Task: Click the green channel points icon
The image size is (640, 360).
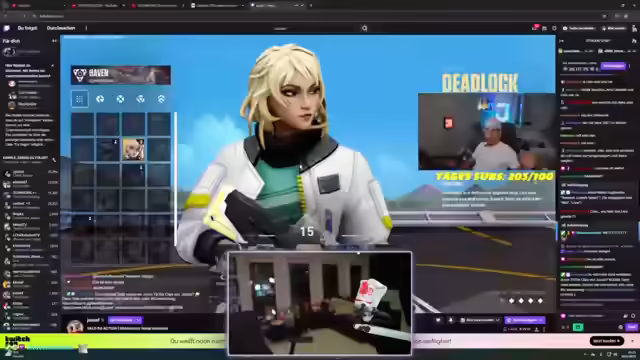Action: (578, 327)
